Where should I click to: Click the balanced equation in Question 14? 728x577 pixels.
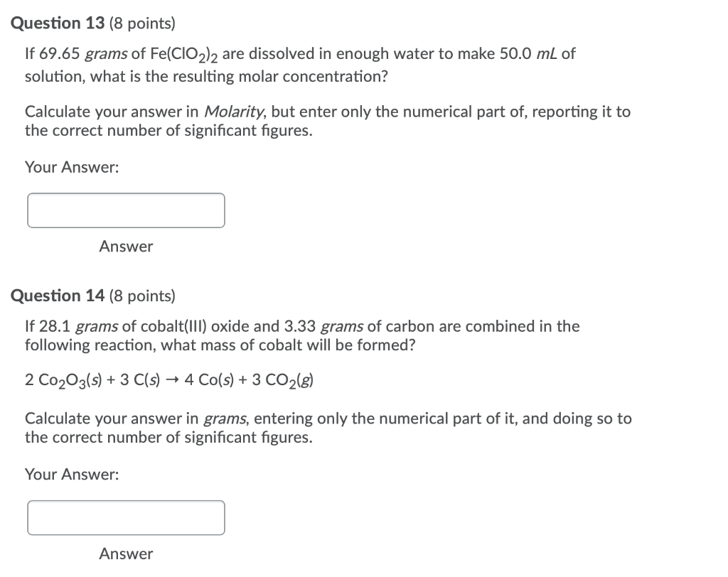pos(171,379)
